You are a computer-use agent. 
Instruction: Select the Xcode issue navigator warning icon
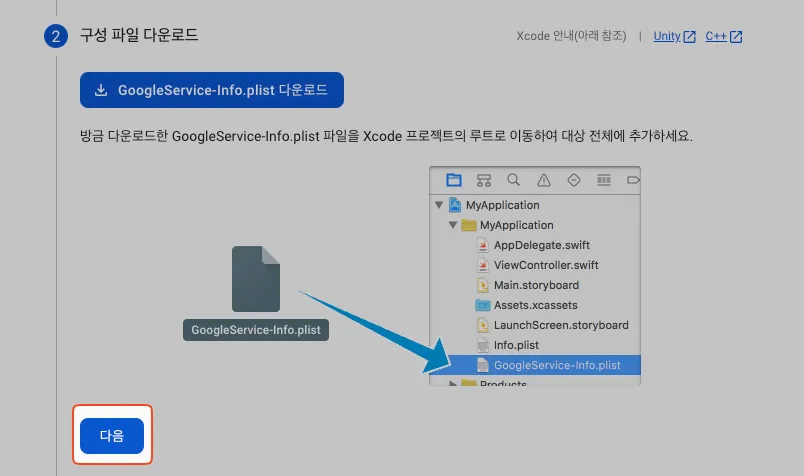pos(544,180)
